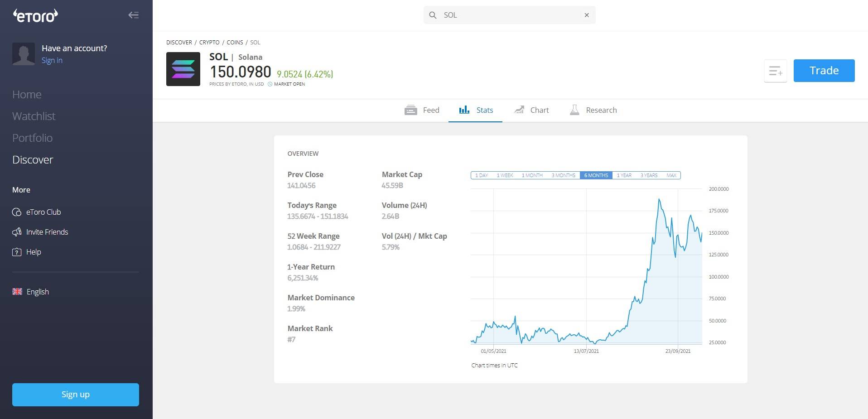This screenshot has height=419, width=868.
Task: Go to COINS breadcrumb
Action: [x=235, y=42]
